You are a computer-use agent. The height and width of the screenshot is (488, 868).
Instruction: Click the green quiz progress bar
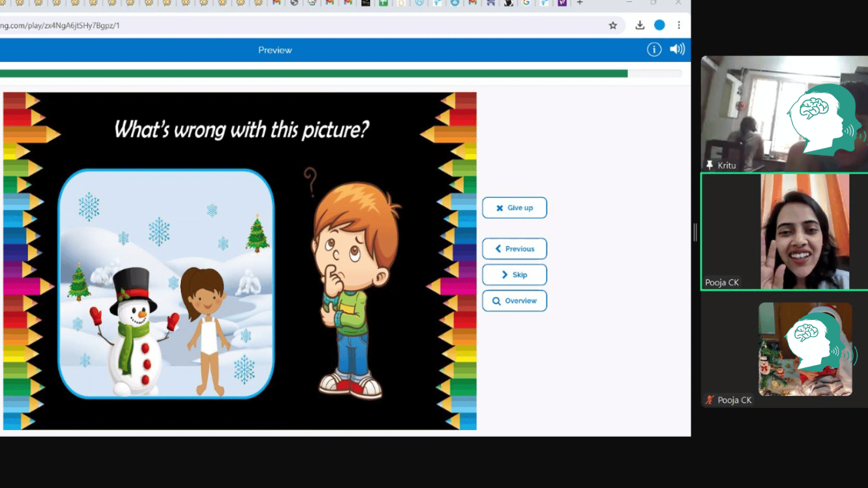(313, 74)
